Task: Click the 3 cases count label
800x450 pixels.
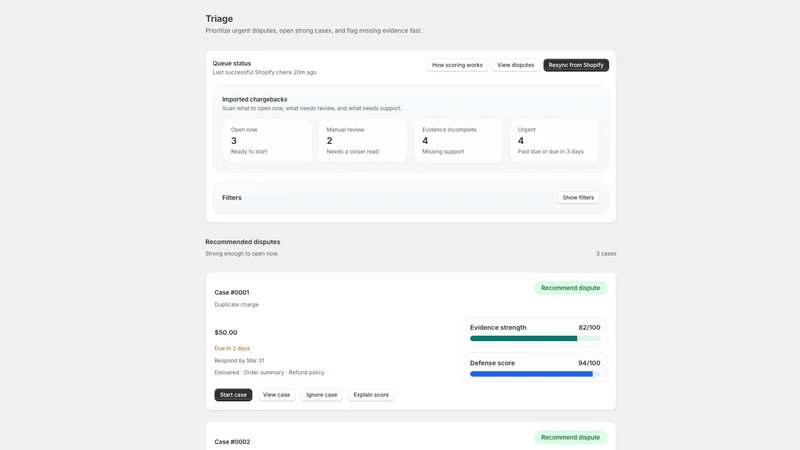Action: 606,254
